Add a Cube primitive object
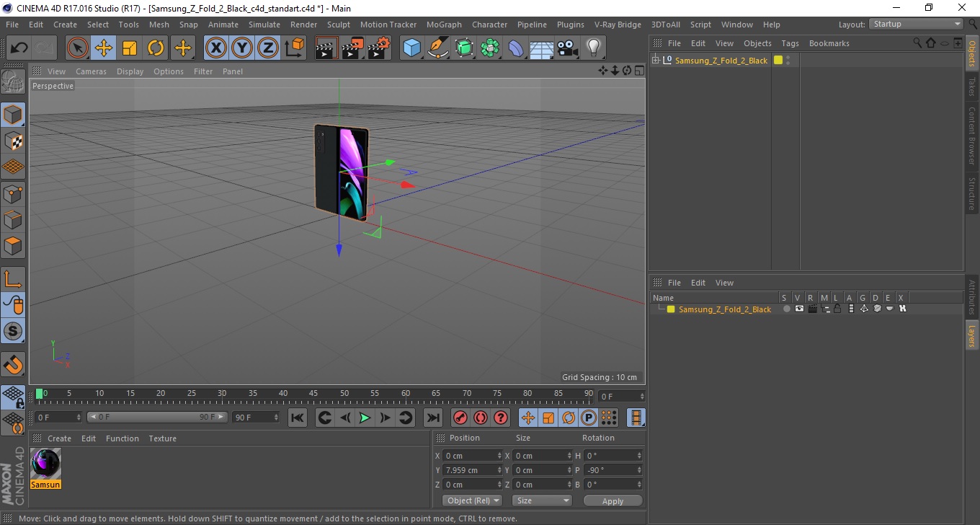Viewport: 980px width, 525px height. 411,48
